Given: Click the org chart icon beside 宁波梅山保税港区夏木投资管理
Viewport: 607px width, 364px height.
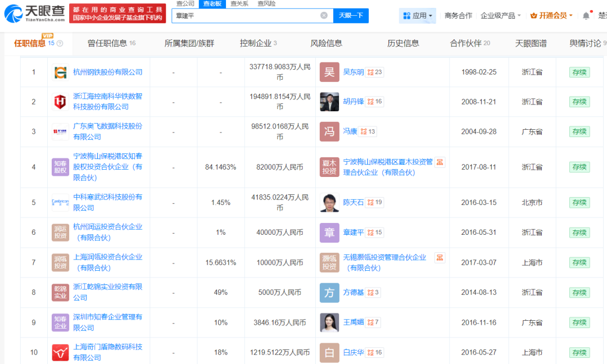Looking at the screenshot, I should [x=440, y=162].
